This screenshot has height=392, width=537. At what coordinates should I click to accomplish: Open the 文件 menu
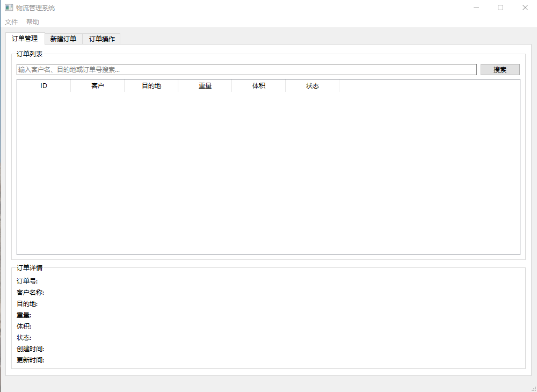(x=11, y=22)
